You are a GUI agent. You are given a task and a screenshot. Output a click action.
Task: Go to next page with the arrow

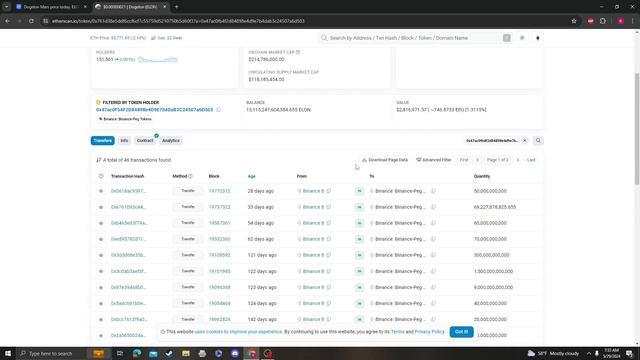518,160
